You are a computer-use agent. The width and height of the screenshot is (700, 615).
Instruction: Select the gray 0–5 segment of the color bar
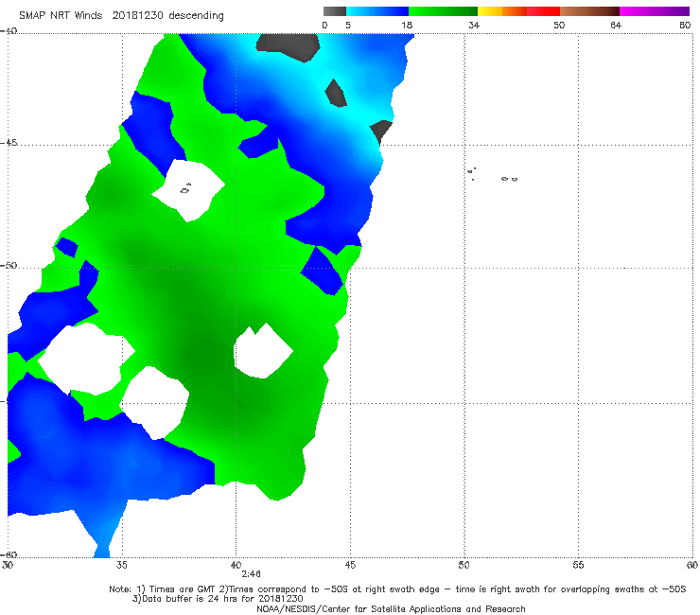pos(334,11)
